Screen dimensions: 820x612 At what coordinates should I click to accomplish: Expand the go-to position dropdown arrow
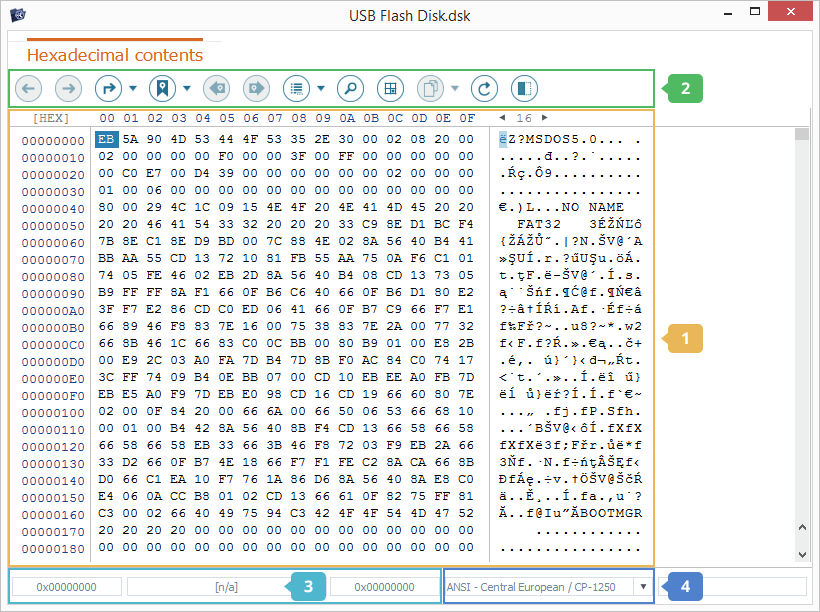[x=133, y=89]
